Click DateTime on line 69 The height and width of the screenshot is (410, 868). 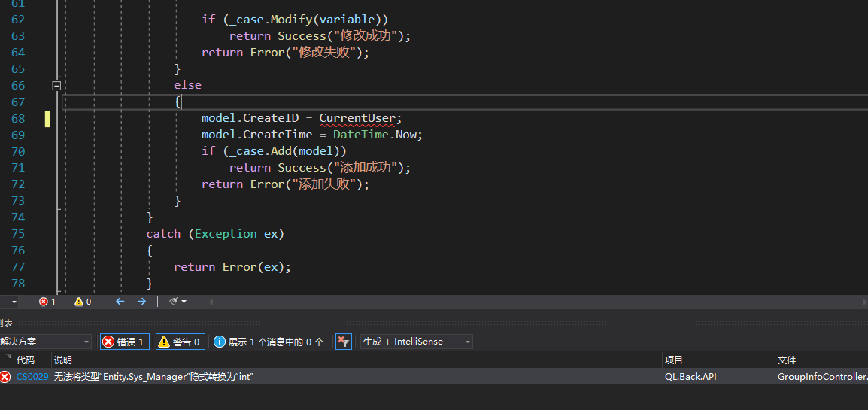[361, 135]
